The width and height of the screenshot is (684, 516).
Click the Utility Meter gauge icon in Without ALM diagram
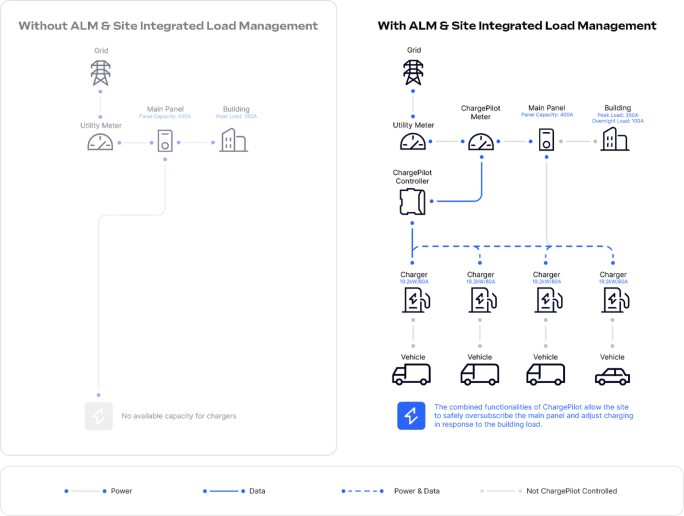pos(100,142)
